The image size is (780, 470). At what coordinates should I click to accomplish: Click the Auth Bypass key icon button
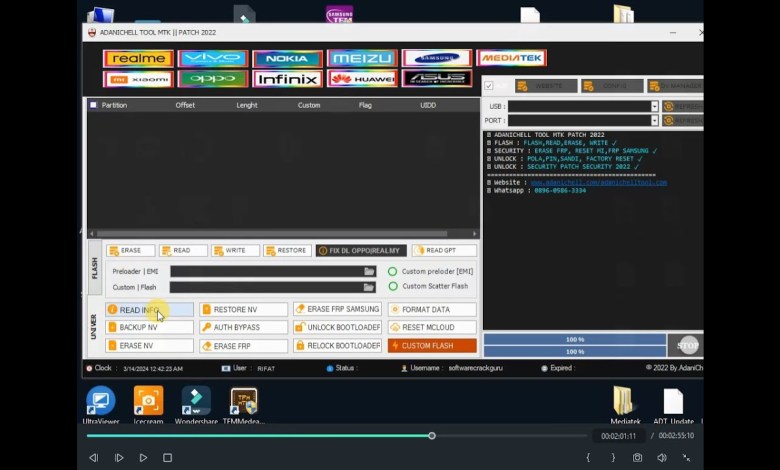243,327
